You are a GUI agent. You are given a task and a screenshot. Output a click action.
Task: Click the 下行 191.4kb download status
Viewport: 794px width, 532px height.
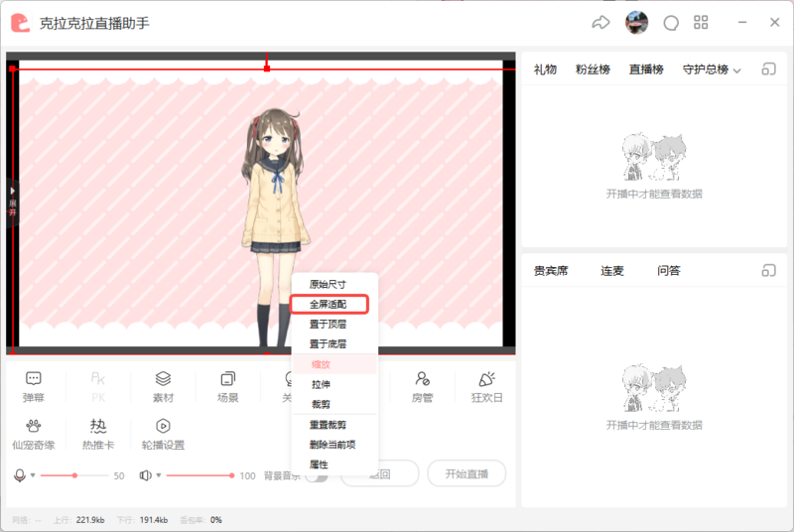pos(142,520)
